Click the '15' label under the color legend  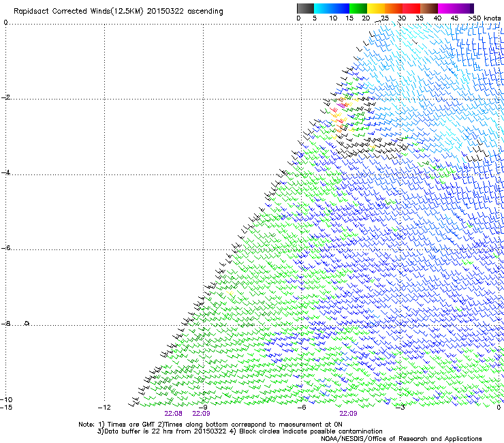point(349,18)
